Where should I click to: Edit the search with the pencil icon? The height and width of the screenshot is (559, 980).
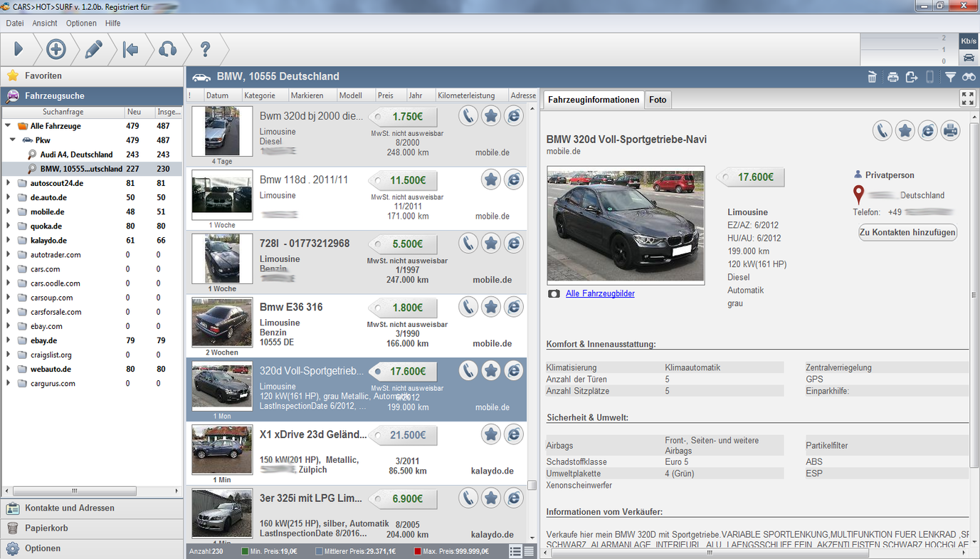point(93,49)
